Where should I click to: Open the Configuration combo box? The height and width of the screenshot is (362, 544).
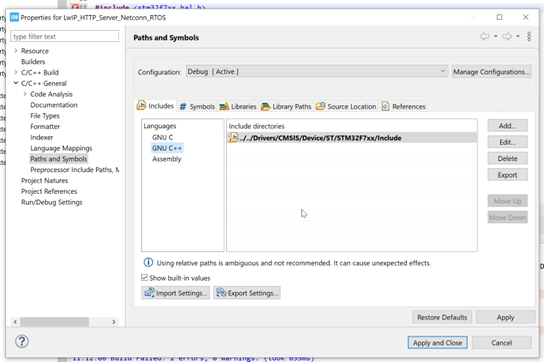317,71
